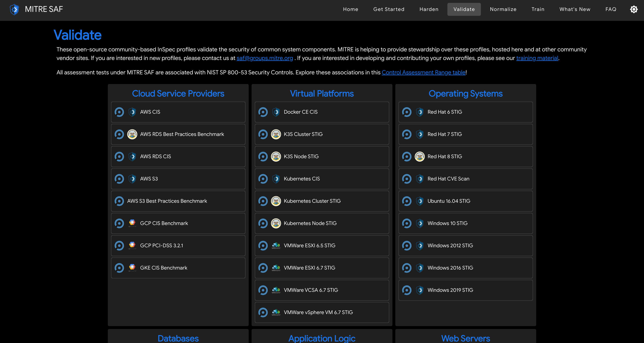The height and width of the screenshot is (343, 644).
Task: Click SAF shield icon beside Windows 10 STIG
Action: click(420, 223)
